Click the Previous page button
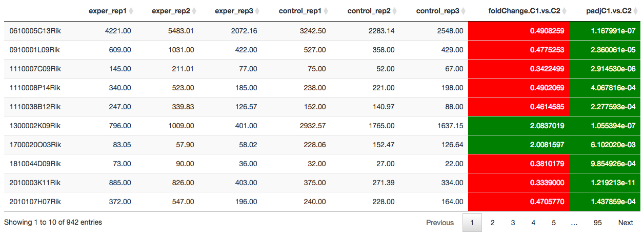Viewport: 644px width, 237px height. [x=440, y=223]
